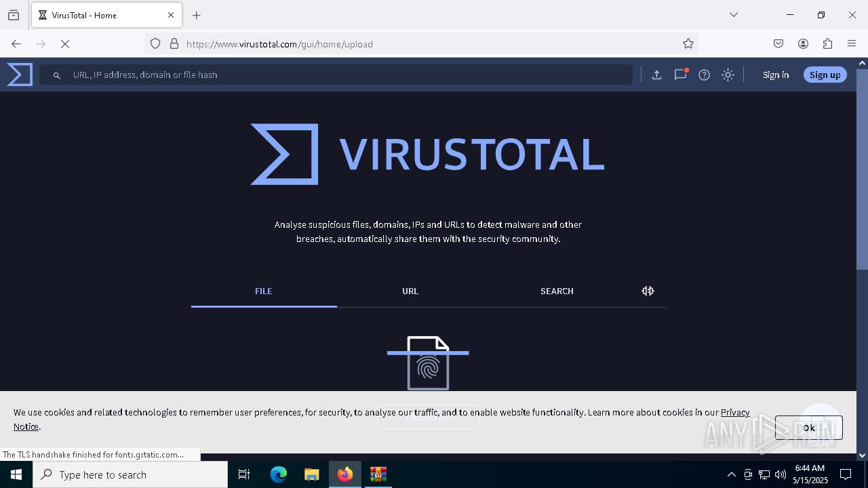Click the vertical scrollbar thumb
868x488 pixels.
(x=862, y=169)
